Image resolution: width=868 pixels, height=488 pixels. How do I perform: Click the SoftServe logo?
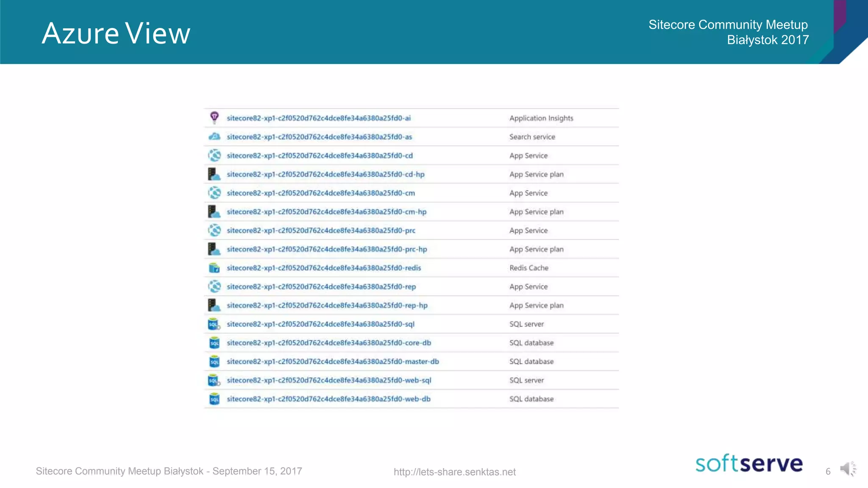pyautogui.click(x=748, y=463)
